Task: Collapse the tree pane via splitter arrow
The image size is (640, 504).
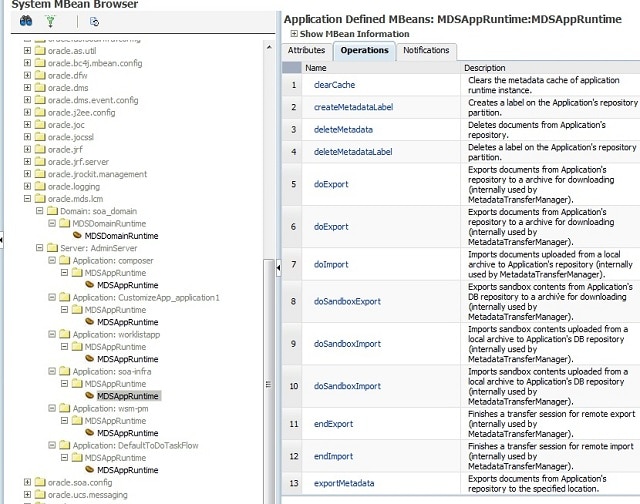Action: 279,268
